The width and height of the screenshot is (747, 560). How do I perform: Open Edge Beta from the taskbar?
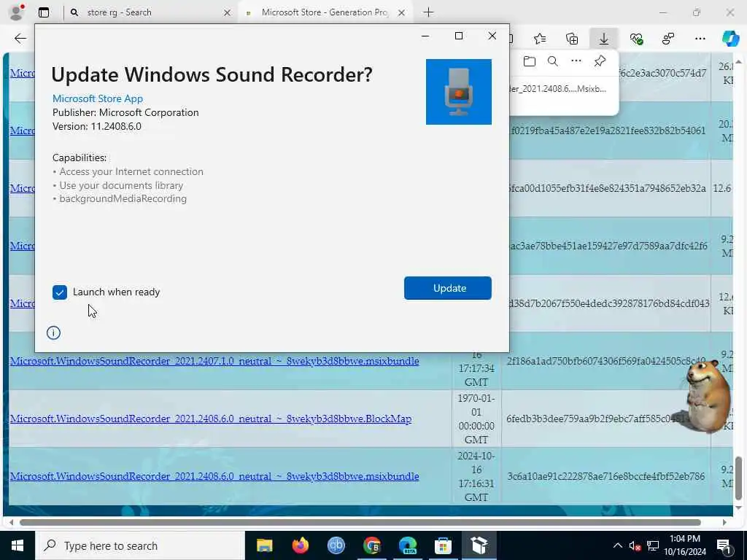point(407,545)
